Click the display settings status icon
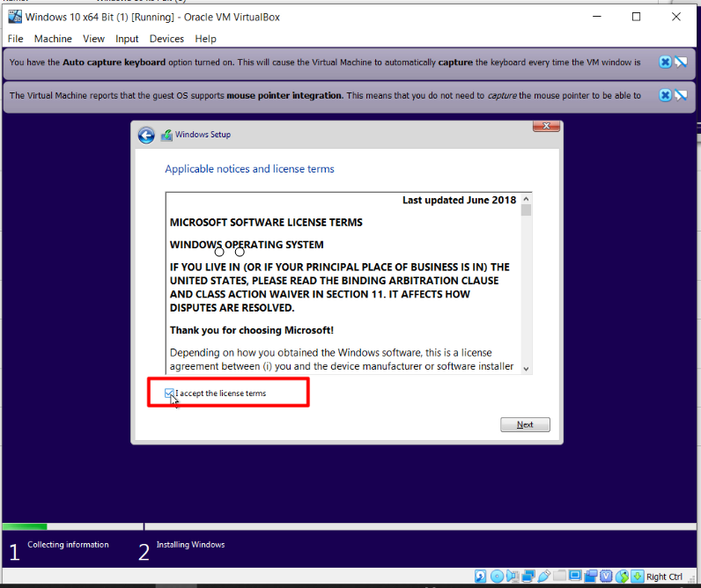 (x=575, y=576)
